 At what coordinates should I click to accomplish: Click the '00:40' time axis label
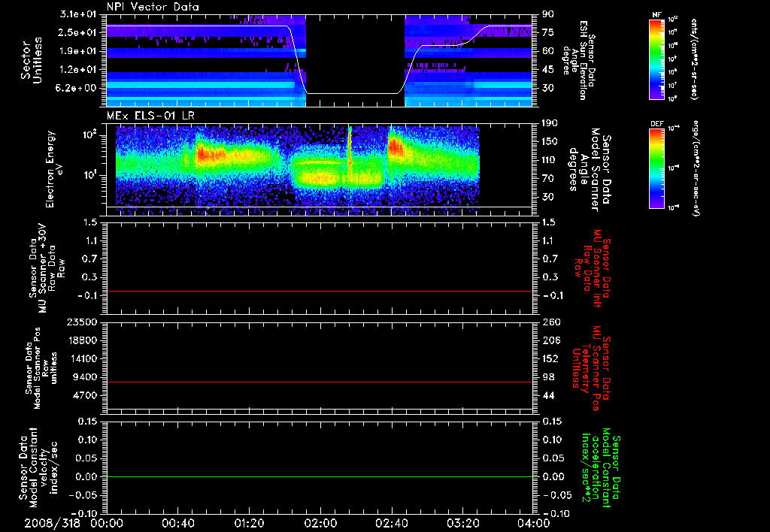coord(177,524)
